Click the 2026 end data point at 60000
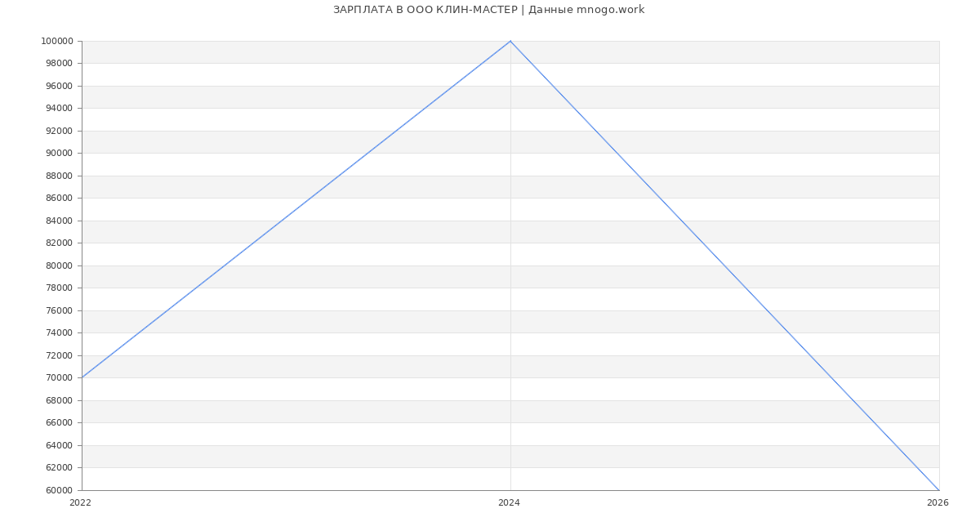 coord(939,490)
